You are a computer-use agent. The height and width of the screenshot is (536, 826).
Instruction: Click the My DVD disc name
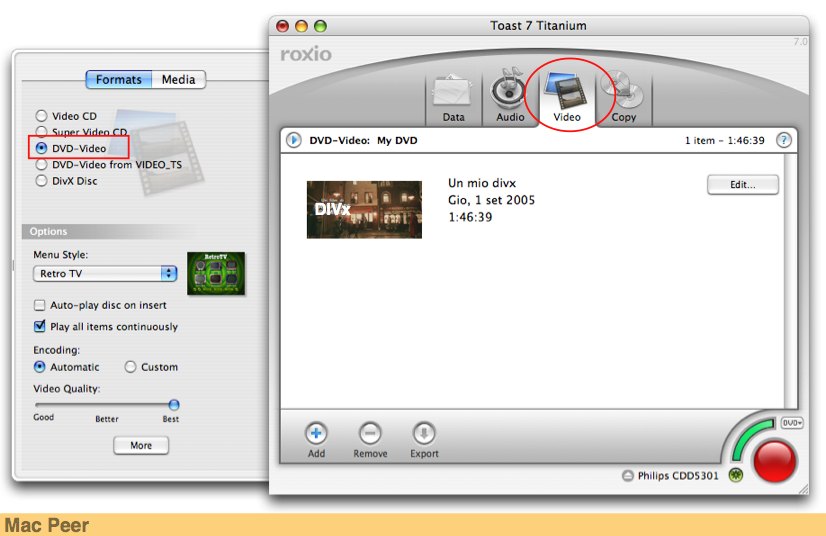click(x=397, y=141)
